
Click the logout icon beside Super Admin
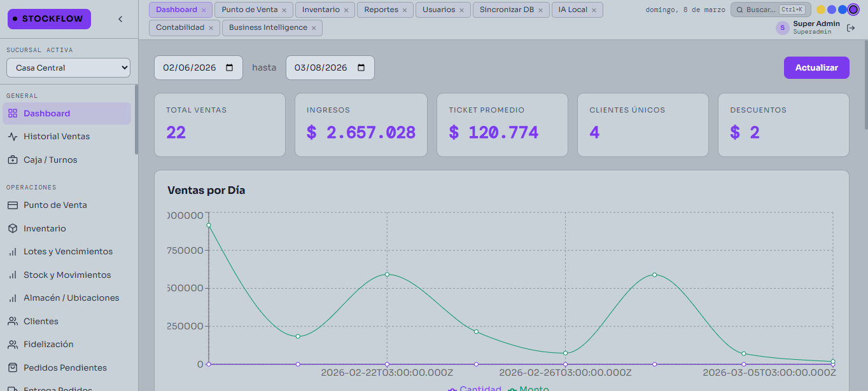[851, 28]
